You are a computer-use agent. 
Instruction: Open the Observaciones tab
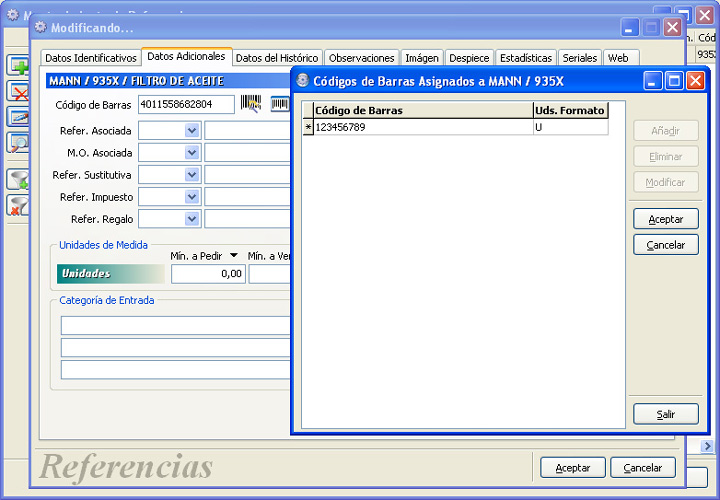[361, 58]
